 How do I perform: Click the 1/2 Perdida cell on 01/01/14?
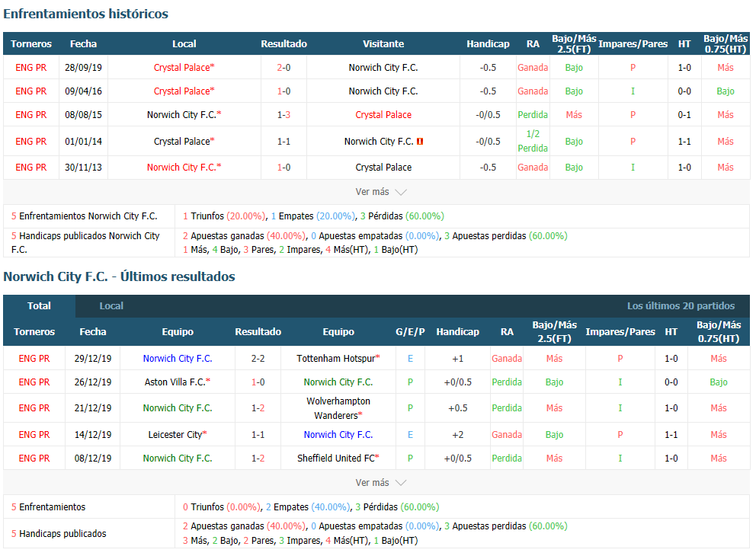(533, 141)
